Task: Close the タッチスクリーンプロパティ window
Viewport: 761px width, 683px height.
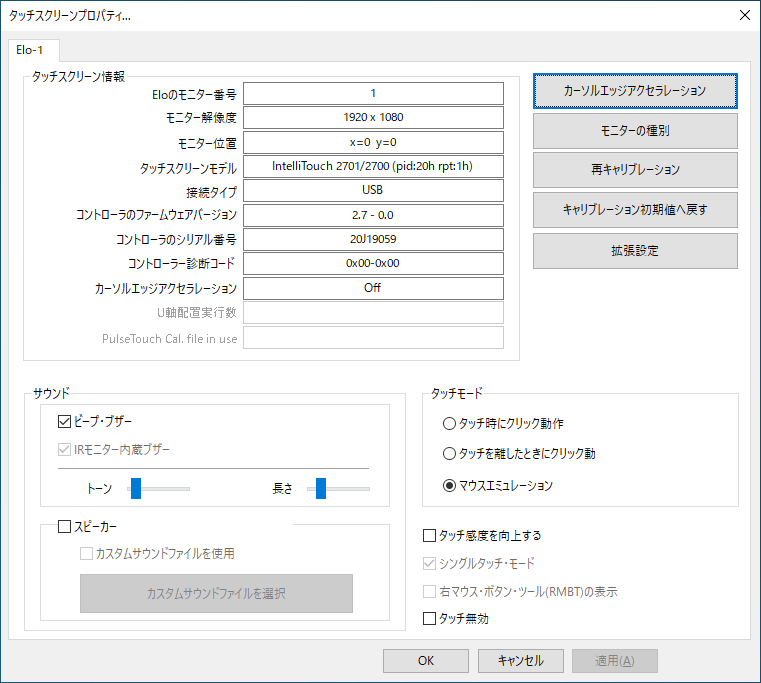Action: (743, 15)
